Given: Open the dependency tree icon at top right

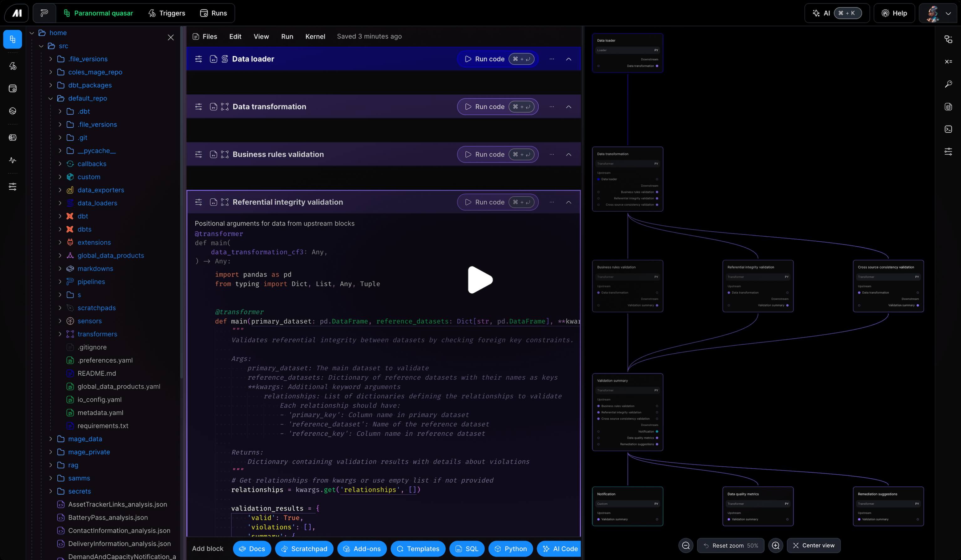Looking at the screenshot, I should pyautogui.click(x=948, y=39).
